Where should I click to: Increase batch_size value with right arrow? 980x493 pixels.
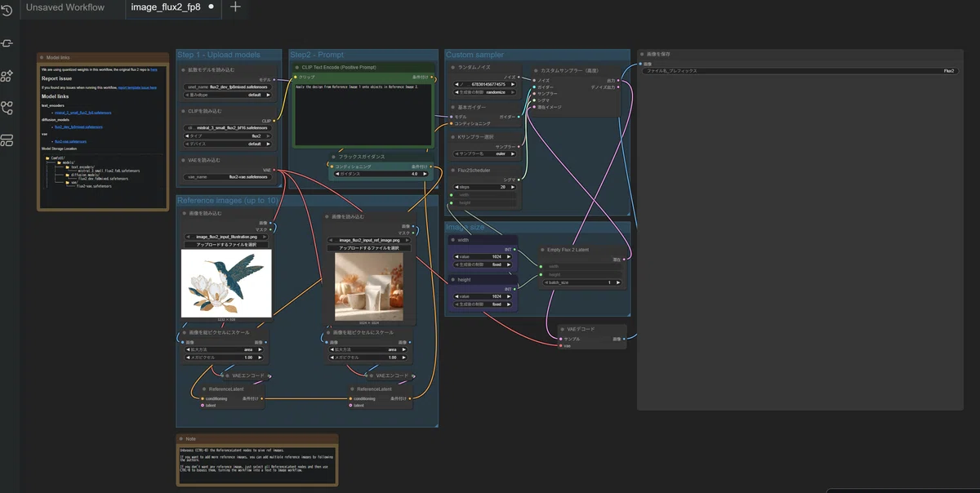point(618,282)
